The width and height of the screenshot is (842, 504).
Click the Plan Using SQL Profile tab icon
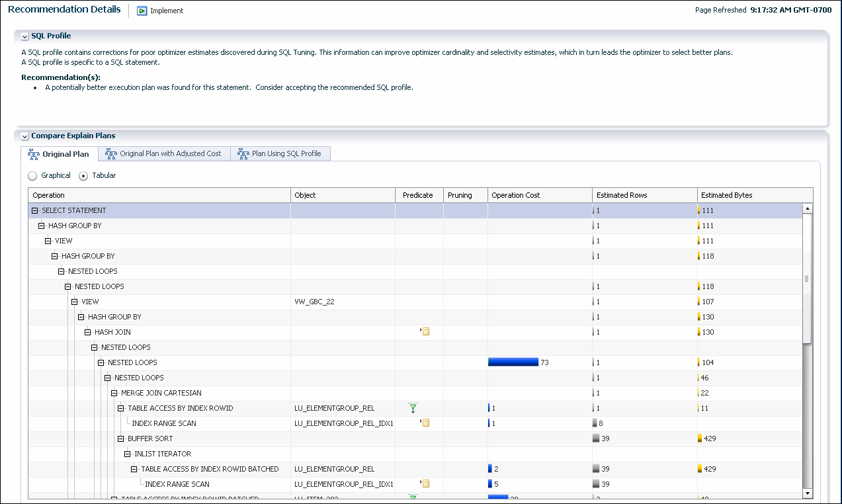click(x=243, y=153)
